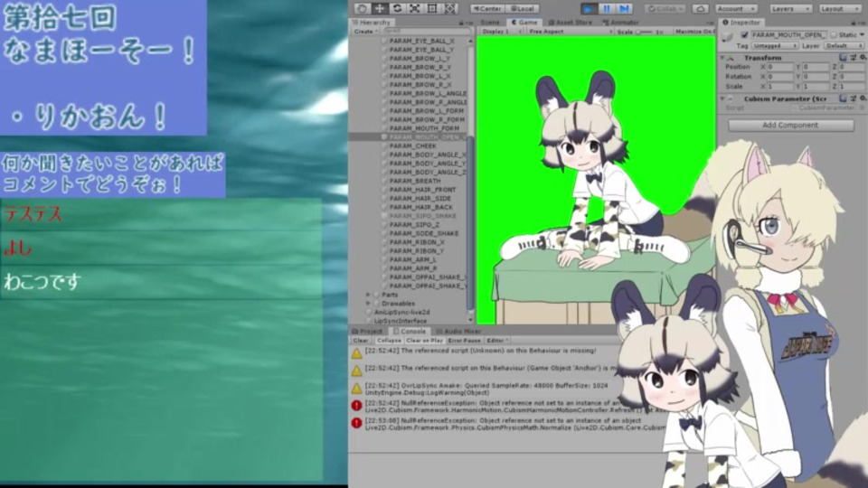Select PARAM_MOUTH_FORM in Hierarchy
This screenshot has height=488, width=868.
[424, 128]
